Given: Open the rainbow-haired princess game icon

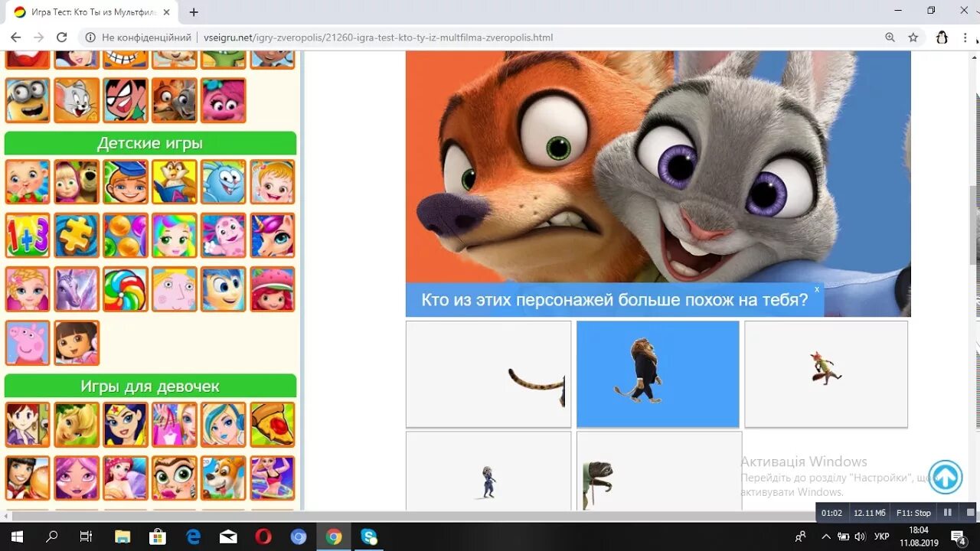Looking at the screenshot, I should tap(175, 236).
